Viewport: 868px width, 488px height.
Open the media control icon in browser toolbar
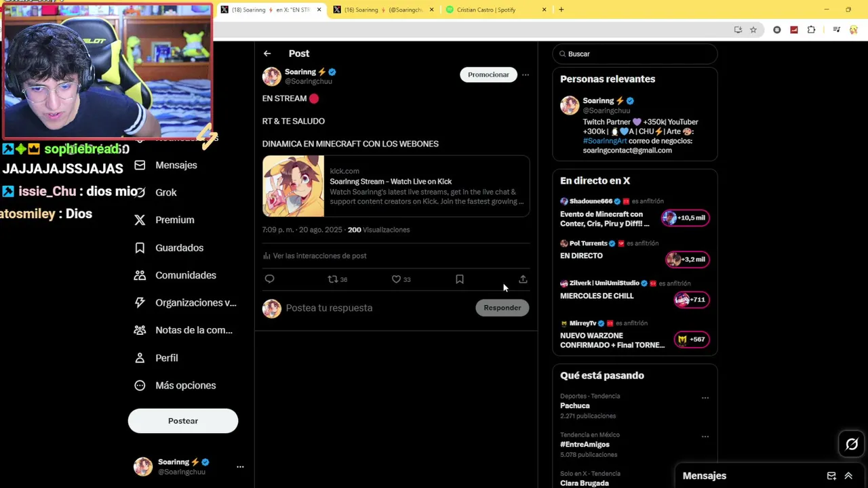[x=837, y=30]
